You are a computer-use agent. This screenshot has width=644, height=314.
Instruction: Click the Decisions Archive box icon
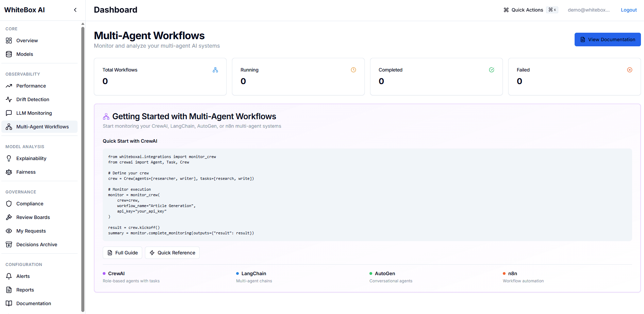tap(9, 245)
